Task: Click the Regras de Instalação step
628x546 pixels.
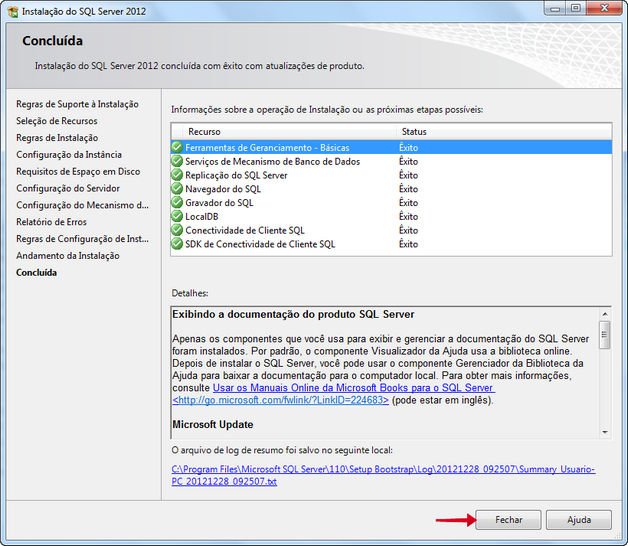Action: pos(57,138)
